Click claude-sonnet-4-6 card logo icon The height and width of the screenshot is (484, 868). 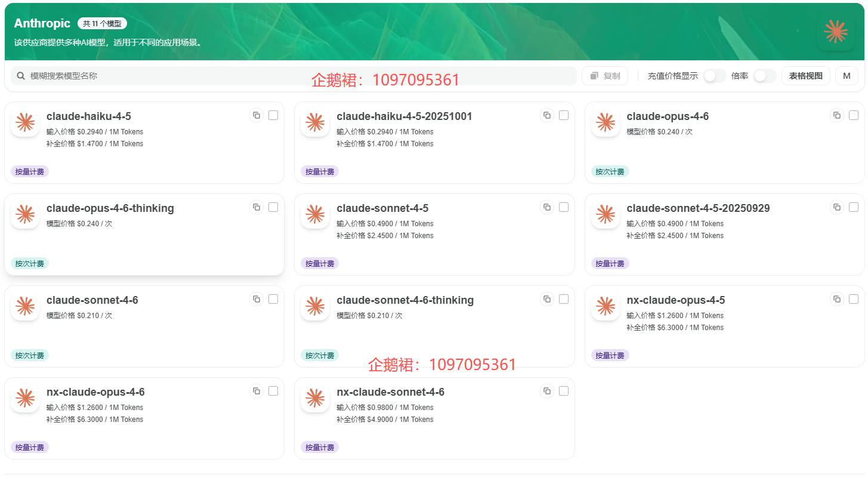pyautogui.click(x=25, y=306)
